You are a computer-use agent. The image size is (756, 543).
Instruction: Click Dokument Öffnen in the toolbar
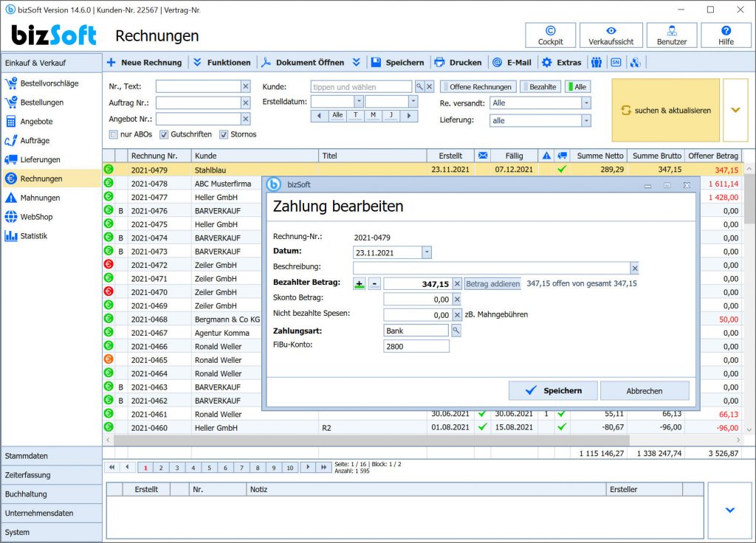[303, 63]
